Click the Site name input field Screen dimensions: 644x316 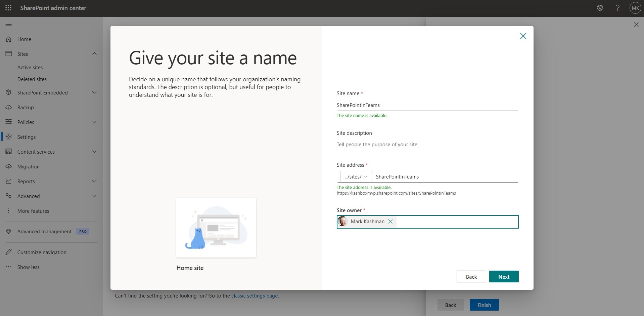point(427,105)
